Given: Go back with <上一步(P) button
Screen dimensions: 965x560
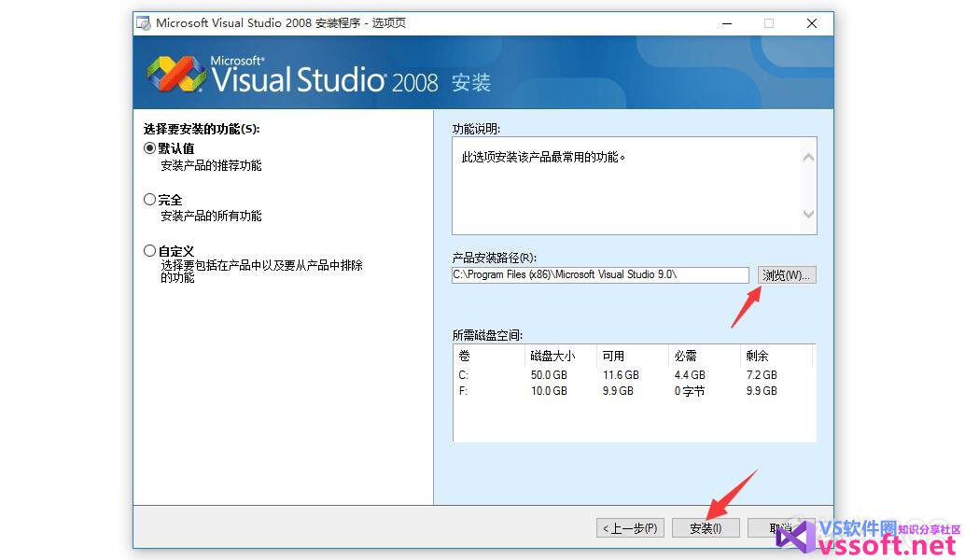Looking at the screenshot, I should point(630,528).
